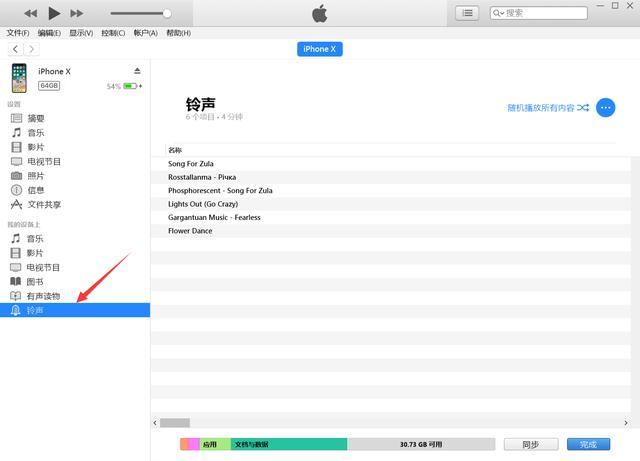The width and height of the screenshot is (640, 461).
Task: Click the play button
Action: pyautogui.click(x=54, y=13)
